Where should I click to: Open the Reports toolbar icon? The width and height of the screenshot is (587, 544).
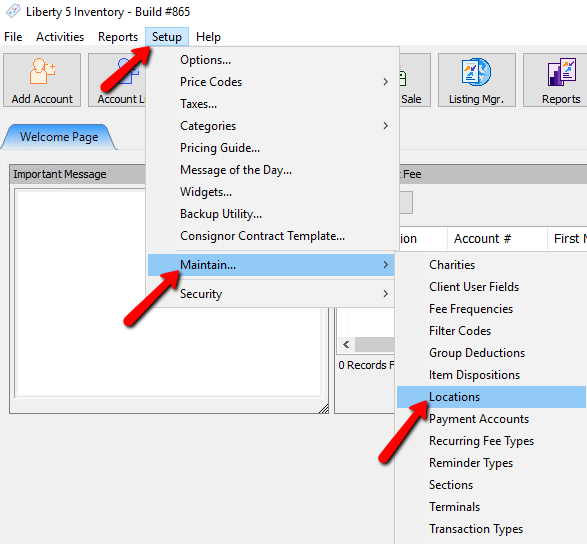coord(561,72)
